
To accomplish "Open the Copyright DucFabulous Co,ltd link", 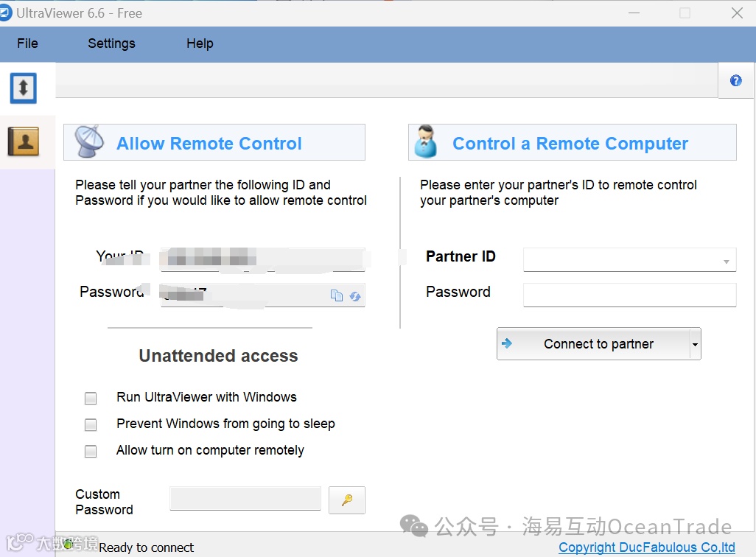I will pyautogui.click(x=646, y=547).
